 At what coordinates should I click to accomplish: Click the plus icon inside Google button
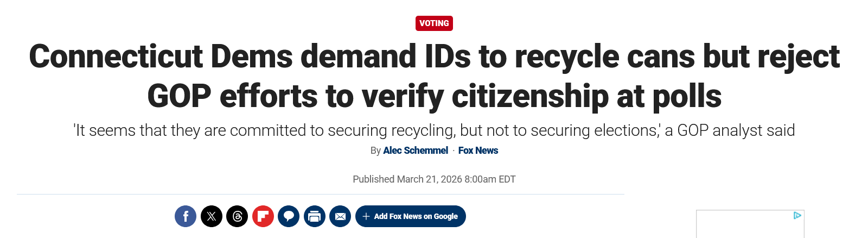click(366, 216)
